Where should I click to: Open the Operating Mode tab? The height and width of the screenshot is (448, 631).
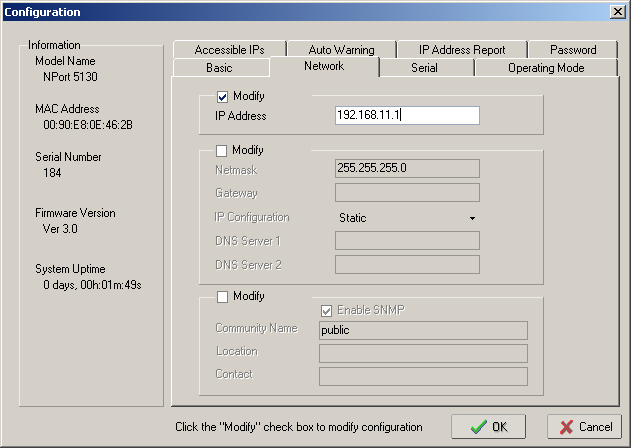(x=546, y=68)
